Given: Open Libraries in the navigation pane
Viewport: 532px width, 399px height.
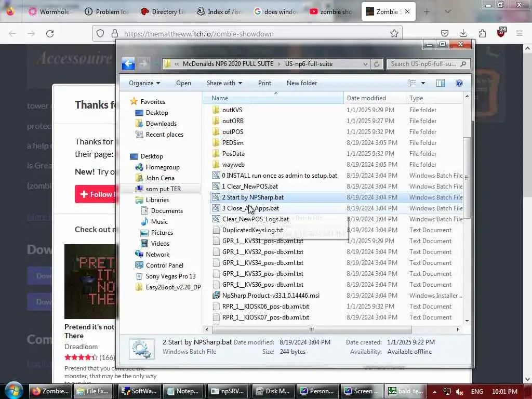Looking at the screenshot, I should click(x=157, y=200).
